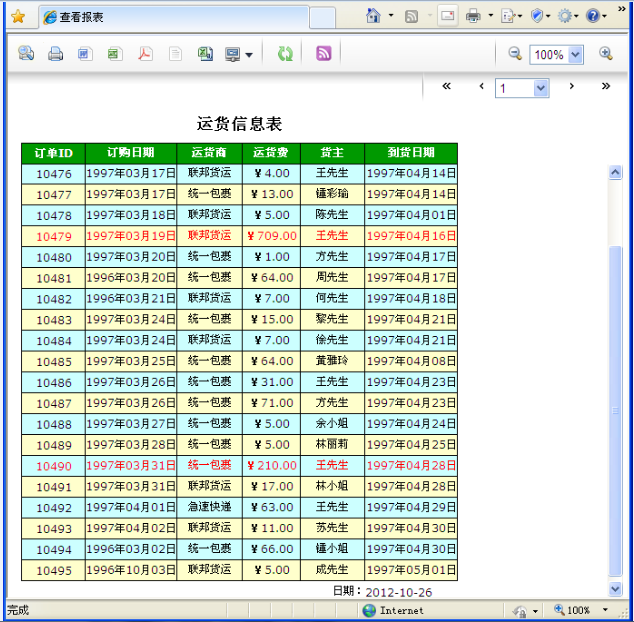
Task: Export the report as plain text
Action: click(175, 54)
